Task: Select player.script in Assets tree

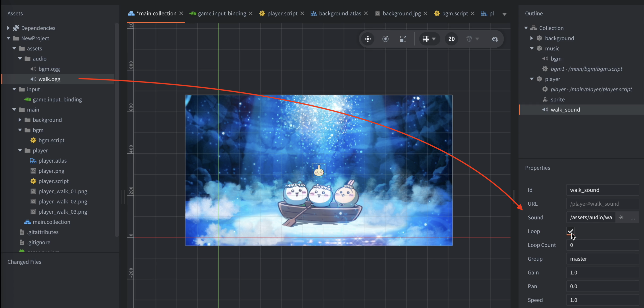Action: (x=58, y=181)
